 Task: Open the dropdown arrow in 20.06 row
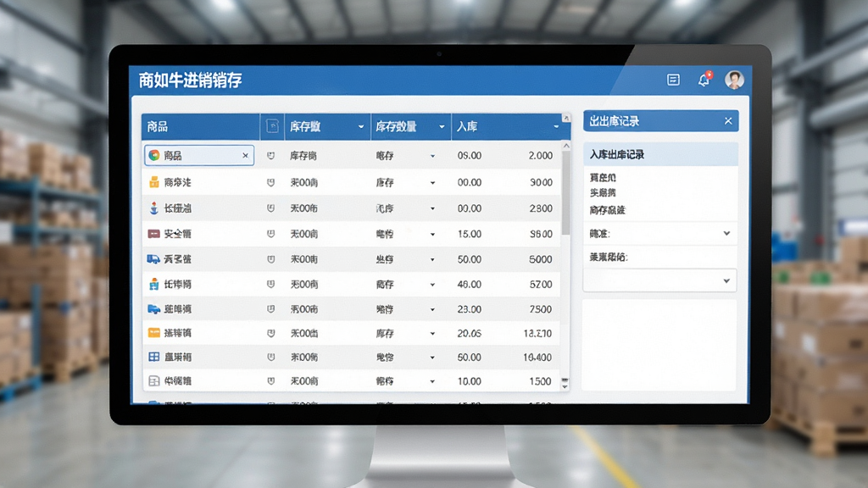coord(432,334)
